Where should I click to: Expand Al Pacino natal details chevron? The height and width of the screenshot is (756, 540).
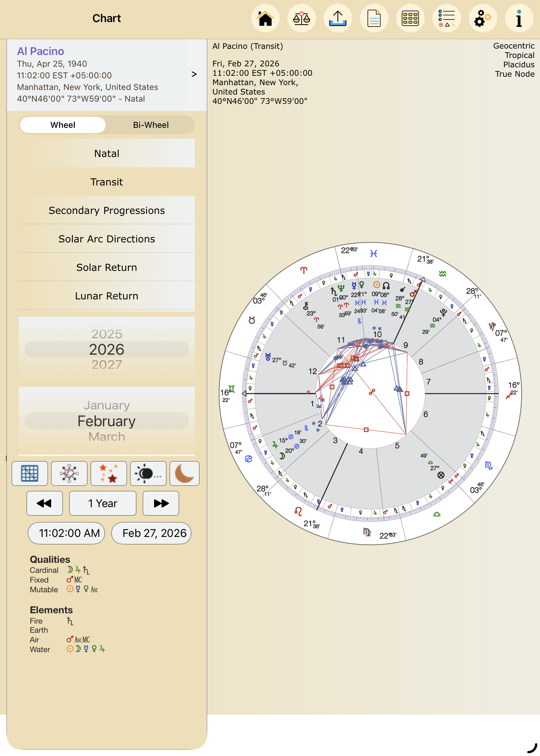pyautogui.click(x=194, y=74)
